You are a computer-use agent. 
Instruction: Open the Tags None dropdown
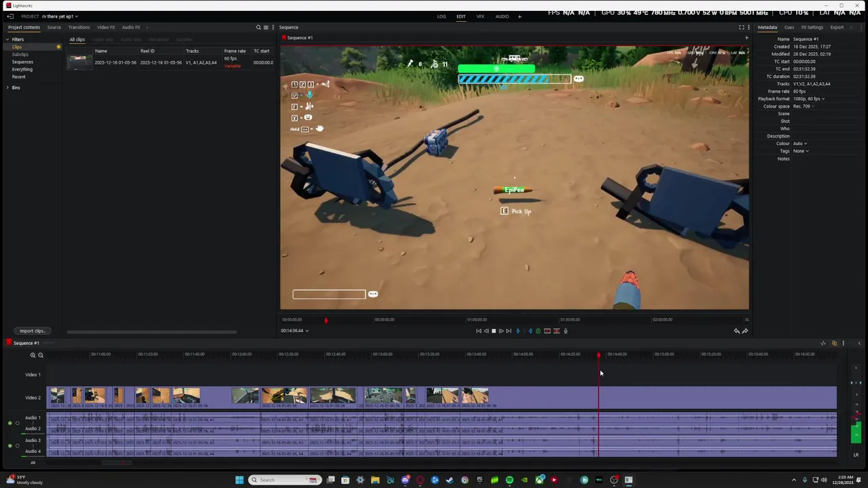801,151
